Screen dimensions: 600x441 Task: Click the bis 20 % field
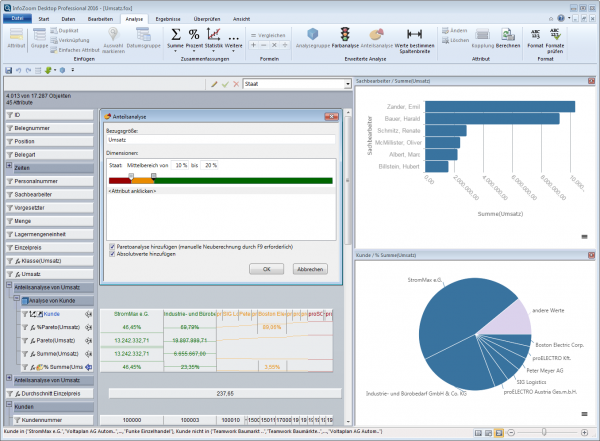(209, 165)
